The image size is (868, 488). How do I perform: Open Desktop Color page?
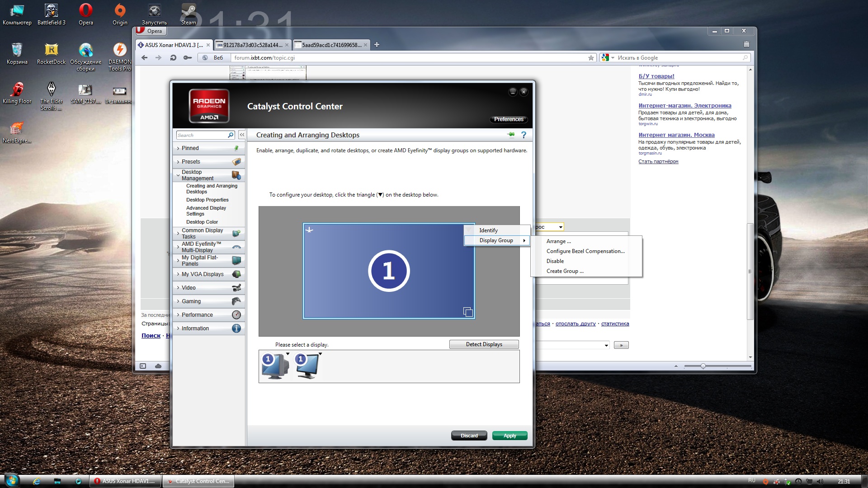[202, 222]
